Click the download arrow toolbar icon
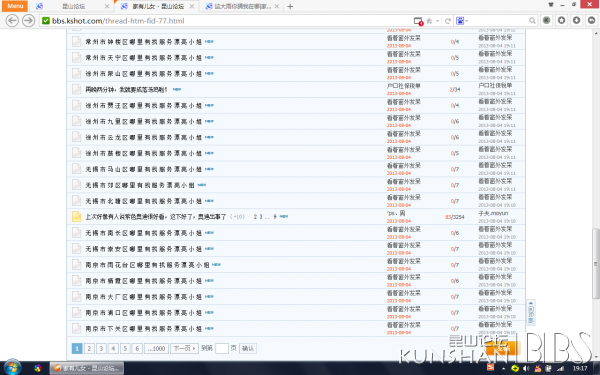This screenshot has height=375, width=600. coord(576,20)
